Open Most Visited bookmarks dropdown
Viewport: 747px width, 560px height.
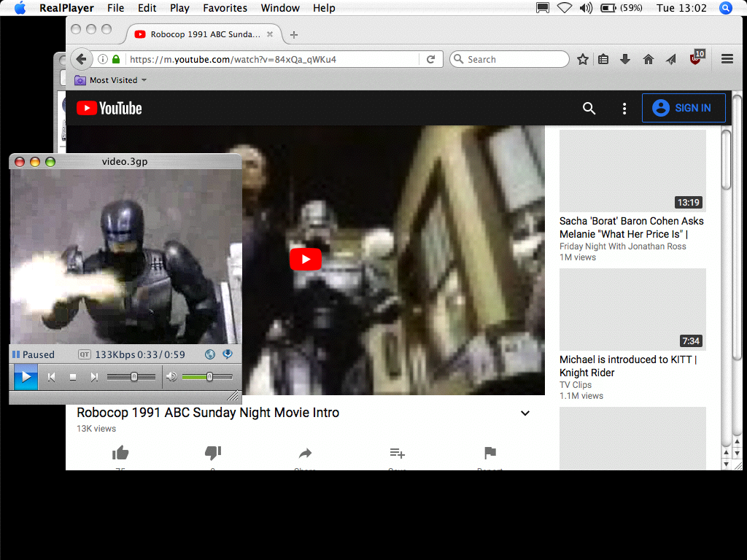coord(111,80)
